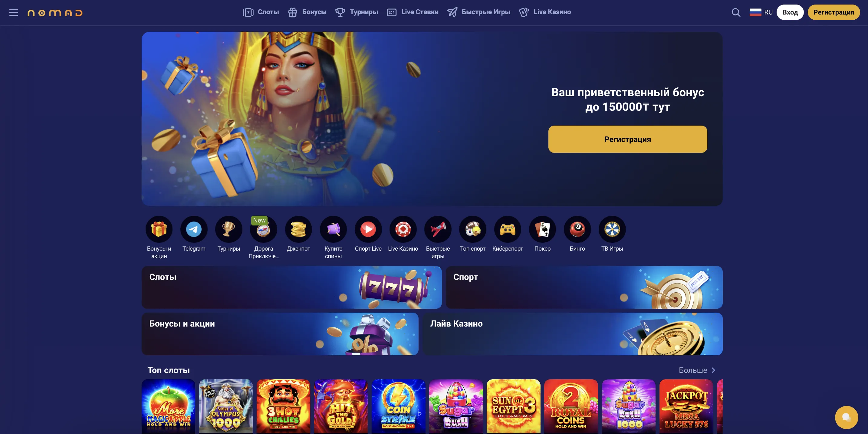
Task: Go to Турниры in top navigation
Action: [x=357, y=12]
